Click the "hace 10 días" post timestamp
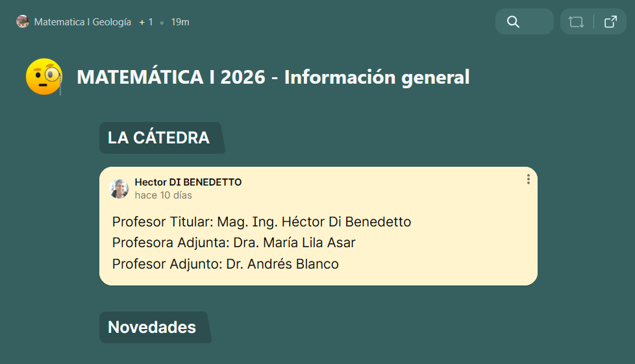Image resolution: width=635 pixels, height=364 pixels. click(x=164, y=195)
